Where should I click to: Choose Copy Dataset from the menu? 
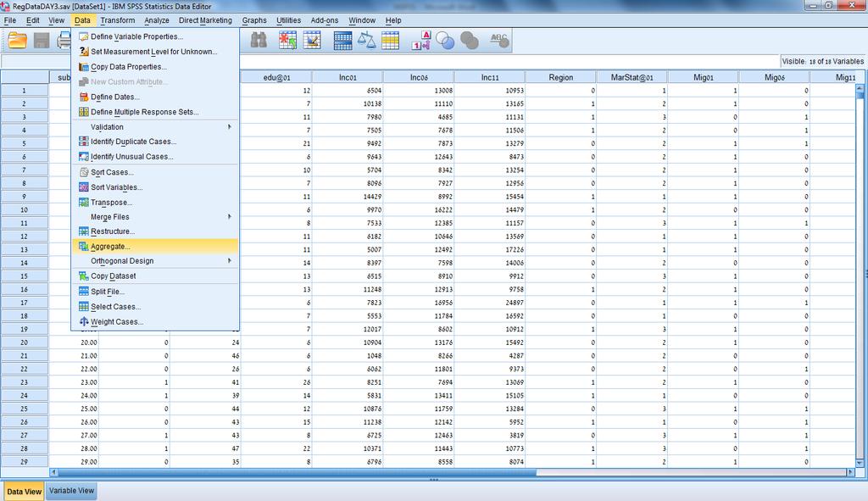point(155,276)
